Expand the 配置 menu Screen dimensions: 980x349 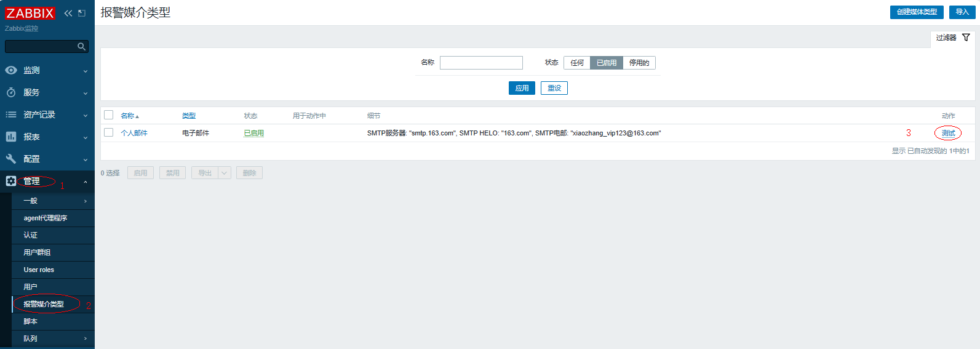click(x=86, y=159)
